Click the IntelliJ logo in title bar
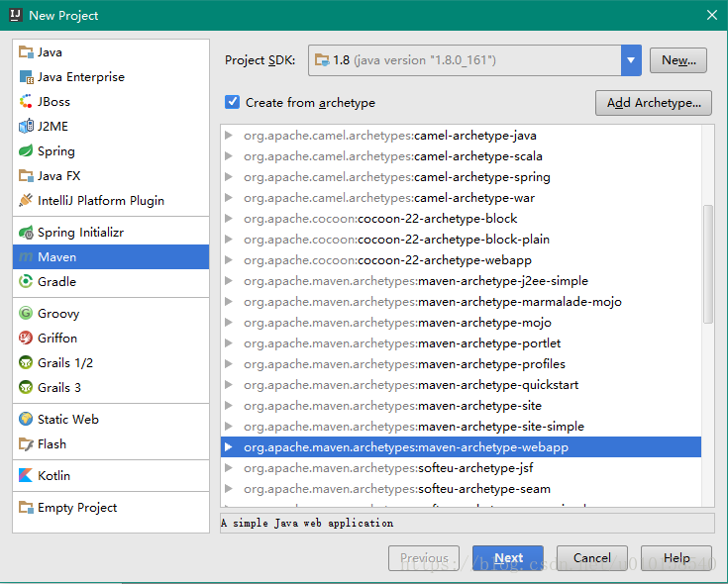Screen dimensions: 728x584 (x=15, y=15)
